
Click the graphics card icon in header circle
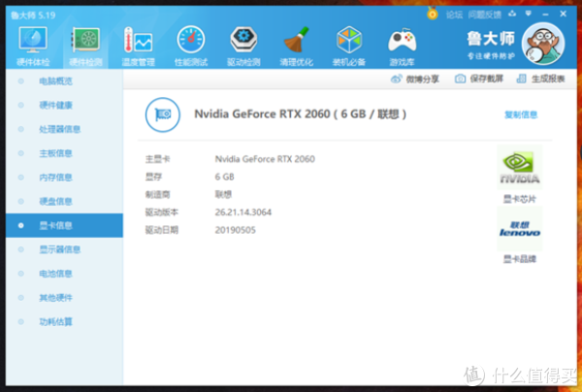pos(163,114)
